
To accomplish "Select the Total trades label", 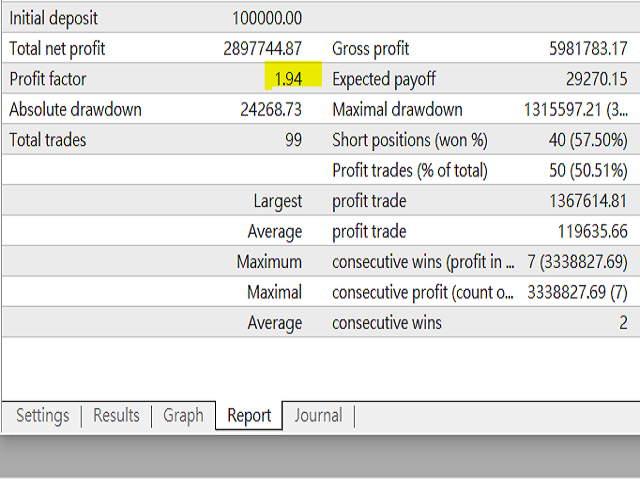I will 48,140.
